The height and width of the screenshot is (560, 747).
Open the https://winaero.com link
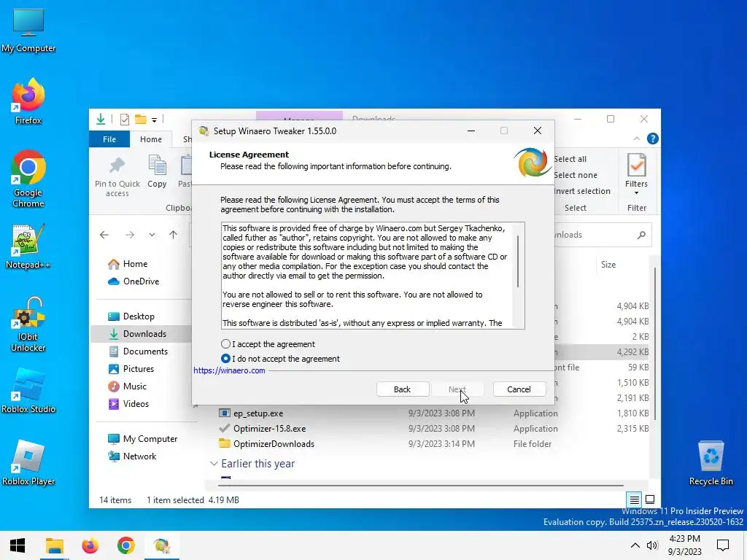tap(229, 370)
